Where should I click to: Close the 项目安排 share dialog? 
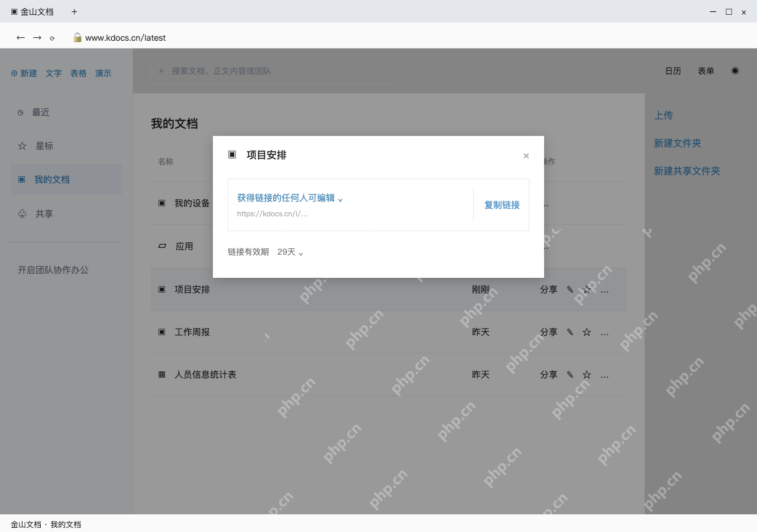(526, 156)
